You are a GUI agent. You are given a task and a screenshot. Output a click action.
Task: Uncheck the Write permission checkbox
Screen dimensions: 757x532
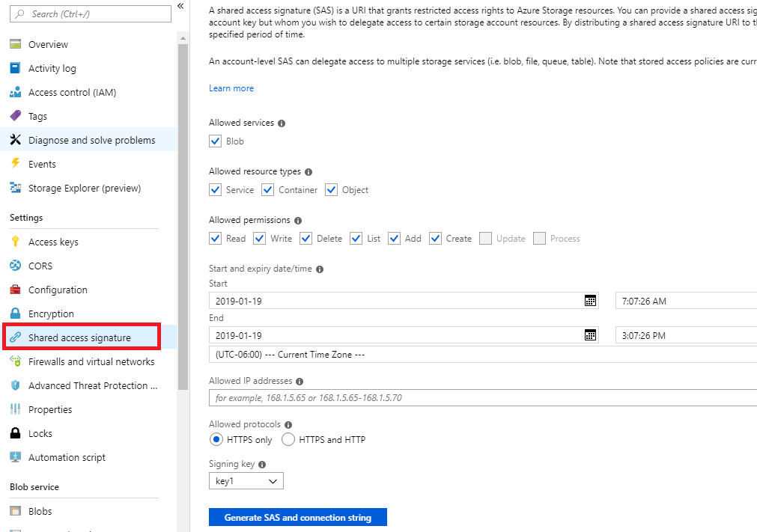[260, 239]
